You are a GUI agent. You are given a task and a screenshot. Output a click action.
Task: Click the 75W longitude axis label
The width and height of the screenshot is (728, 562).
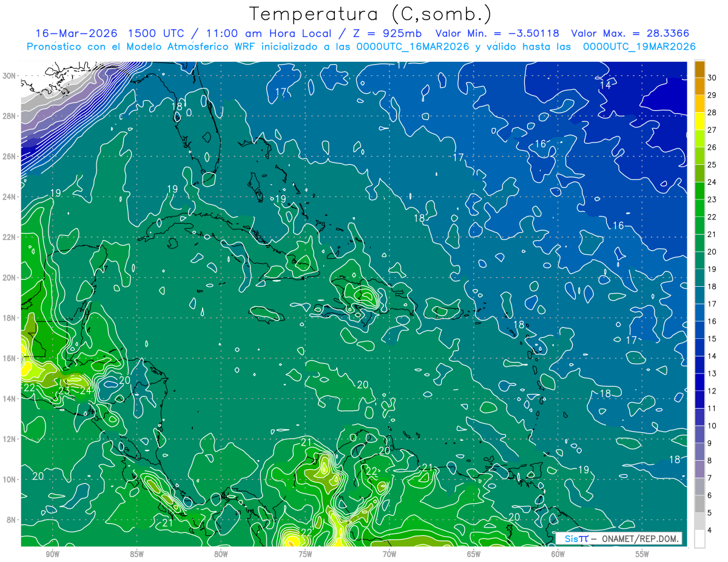click(305, 554)
